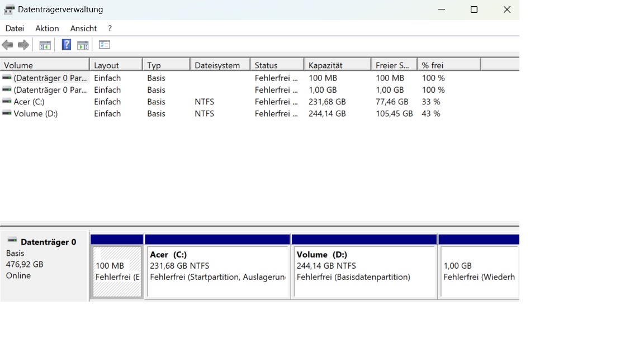Sort by the Typ column header
This screenshot has width=644, height=362.
coord(167,65)
